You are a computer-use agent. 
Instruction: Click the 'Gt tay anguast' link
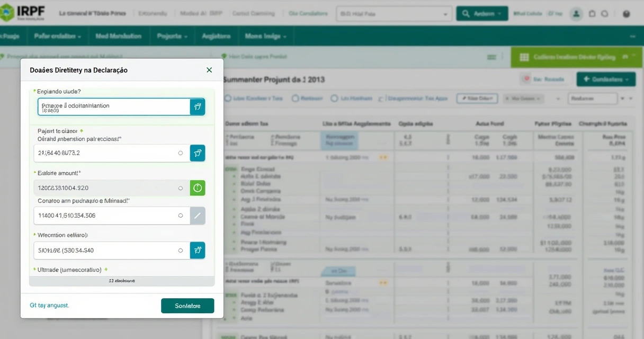pyautogui.click(x=49, y=306)
